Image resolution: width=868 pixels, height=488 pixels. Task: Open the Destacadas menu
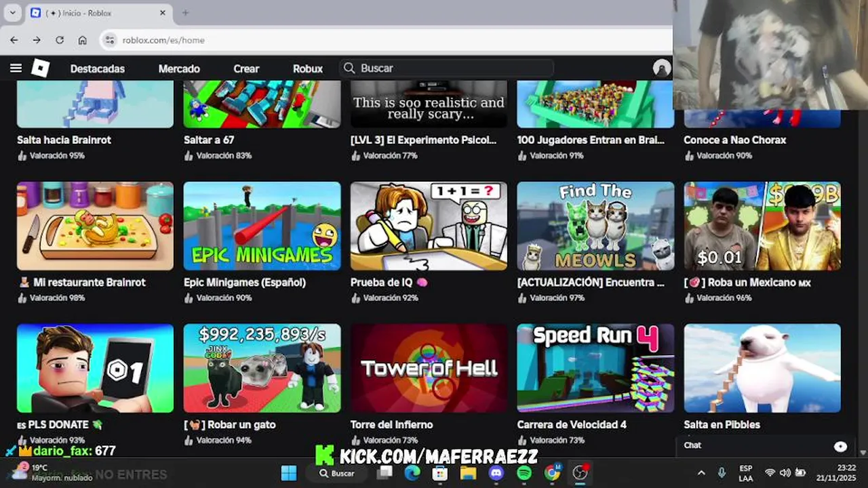click(x=98, y=68)
